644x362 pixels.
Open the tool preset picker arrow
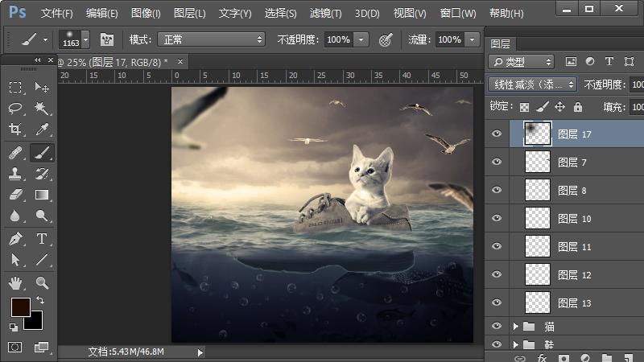pos(45,39)
